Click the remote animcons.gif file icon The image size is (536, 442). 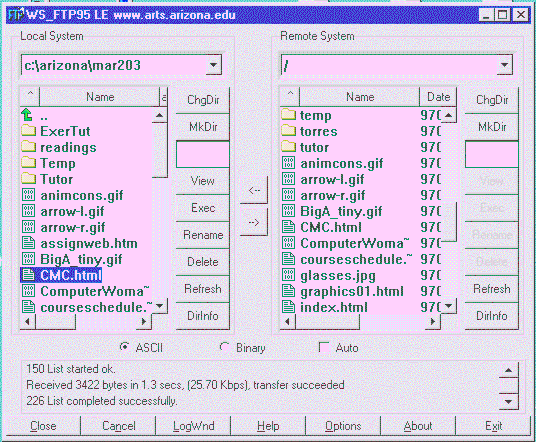[x=289, y=163]
